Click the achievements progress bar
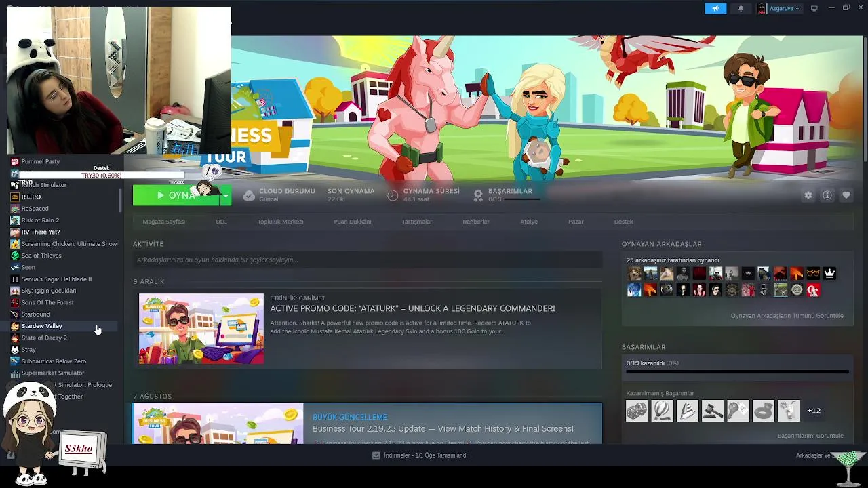This screenshot has width=868, height=488. click(737, 371)
